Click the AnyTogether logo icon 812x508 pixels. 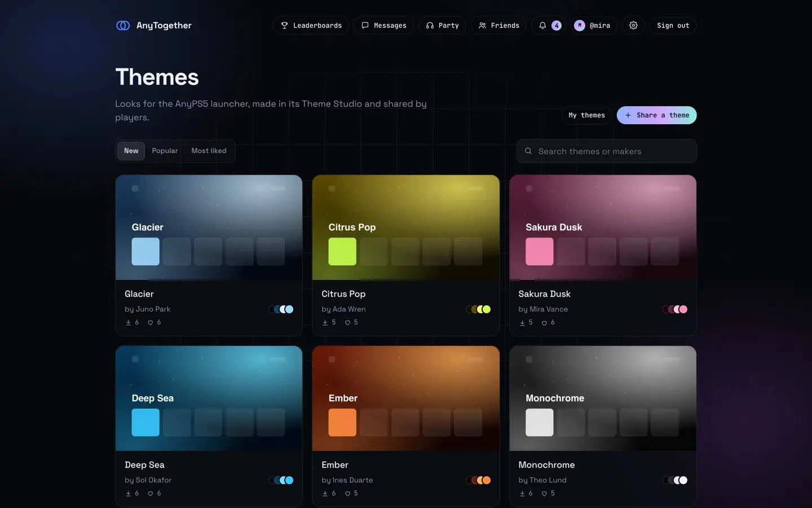pyautogui.click(x=123, y=25)
